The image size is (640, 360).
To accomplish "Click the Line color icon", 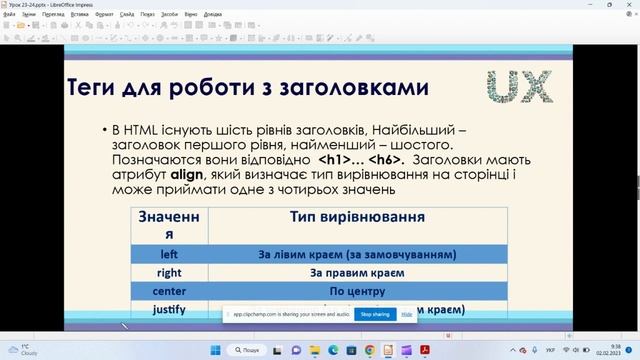I will point(31,38).
